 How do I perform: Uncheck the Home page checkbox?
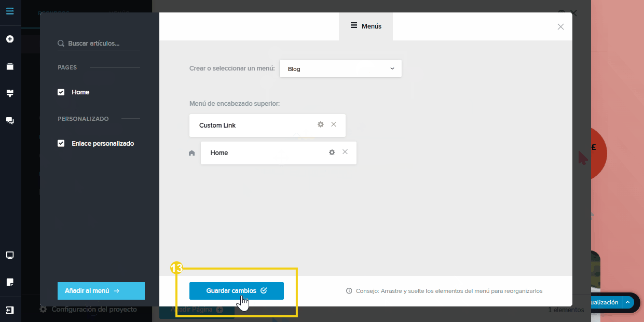coord(61,92)
